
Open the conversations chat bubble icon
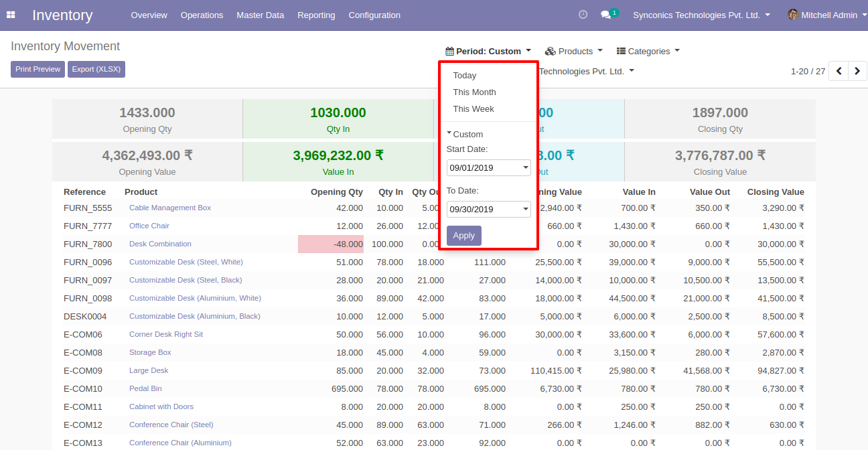point(605,15)
